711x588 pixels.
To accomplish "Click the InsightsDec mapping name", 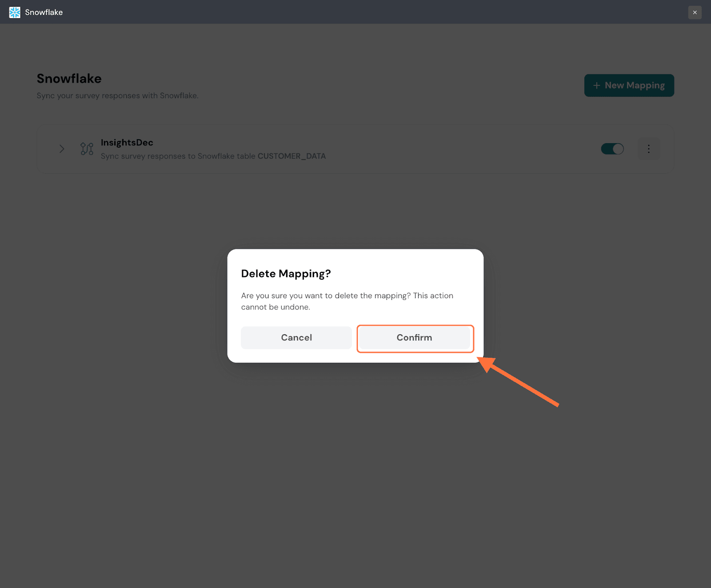I will (127, 143).
